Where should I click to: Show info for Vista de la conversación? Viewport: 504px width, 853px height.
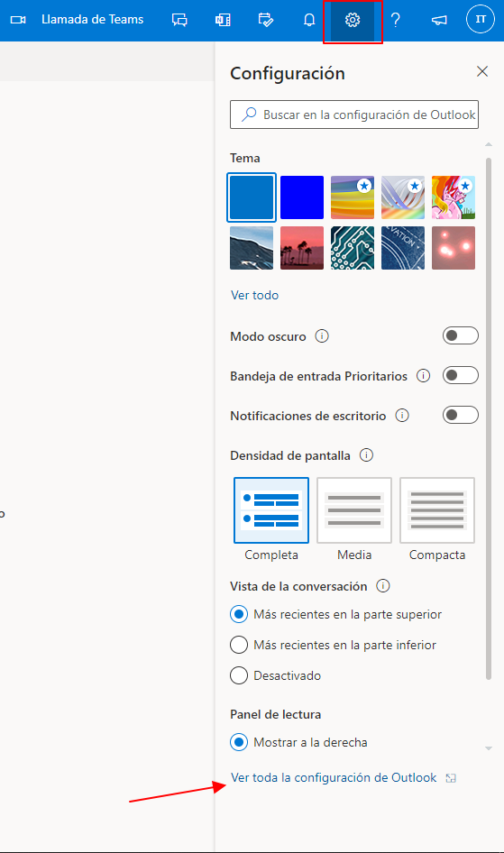tap(383, 586)
